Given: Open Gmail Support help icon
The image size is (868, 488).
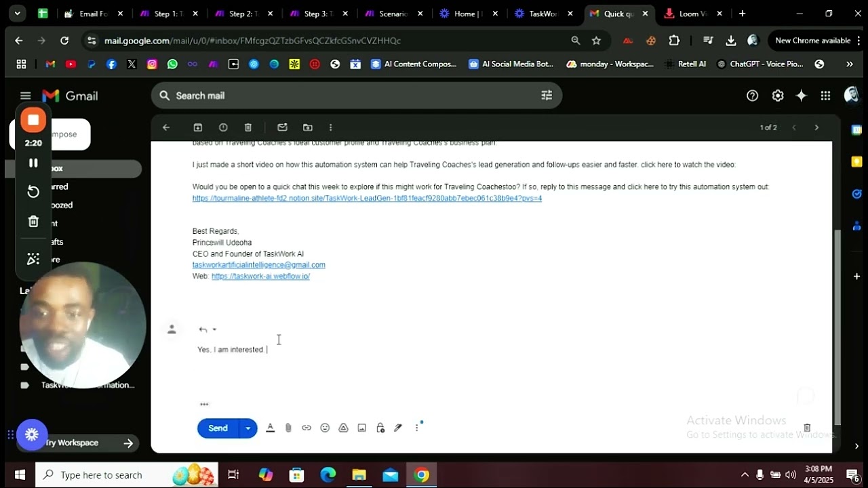Looking at the screenshot, I should click(752, 96).
